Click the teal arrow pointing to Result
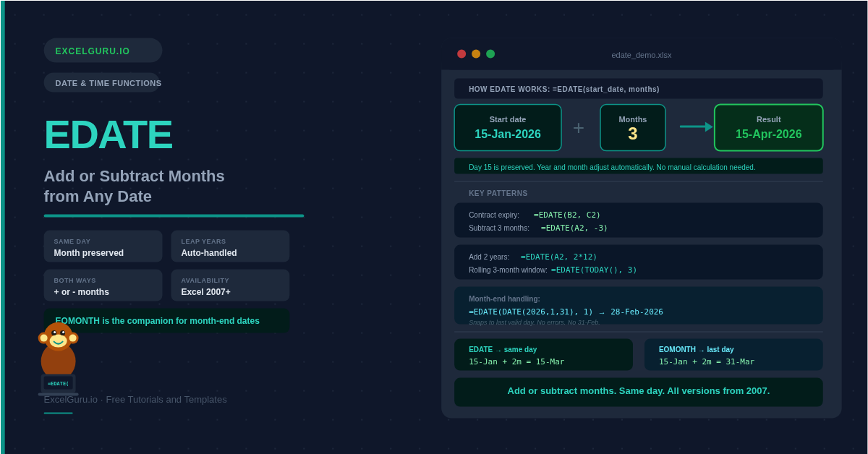 [696, 127]
